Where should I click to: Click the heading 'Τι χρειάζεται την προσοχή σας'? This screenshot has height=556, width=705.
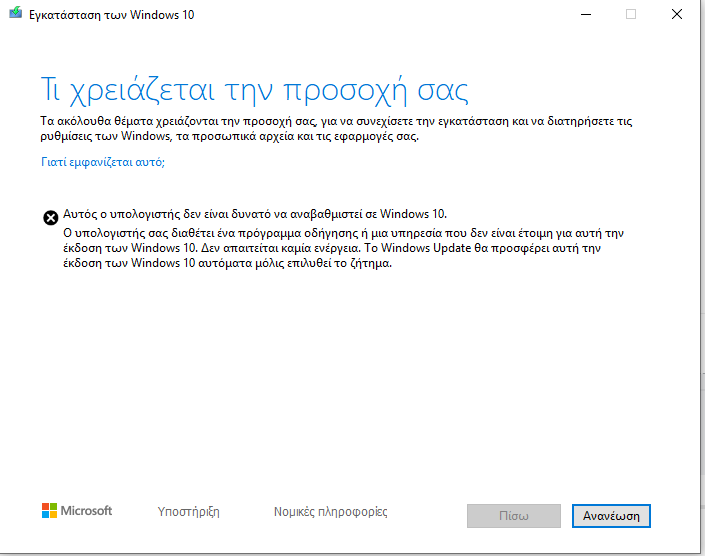pyautogui.click(x=254, y=91)
